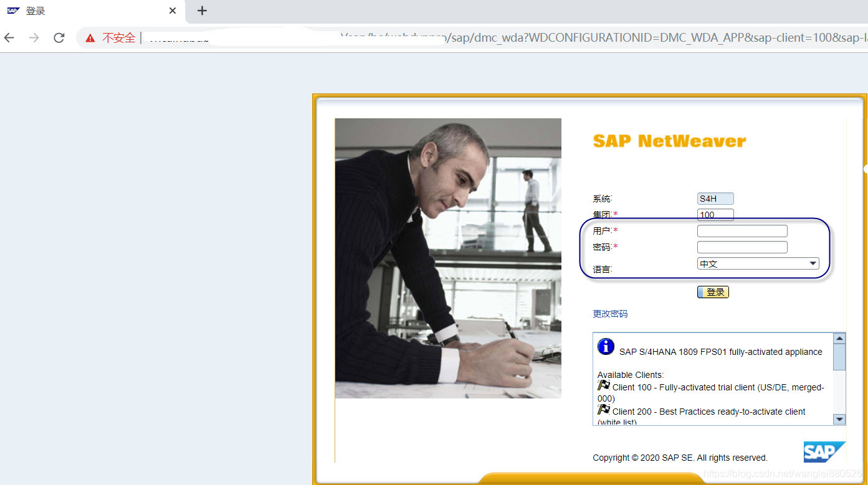Viewport: 868px width, 485px height.
Task: Go back to previous page
Action: [x=9, y=38]
